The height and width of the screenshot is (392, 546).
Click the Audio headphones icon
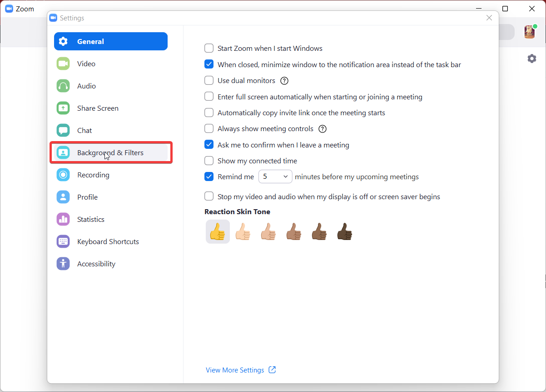click(63, 86)
